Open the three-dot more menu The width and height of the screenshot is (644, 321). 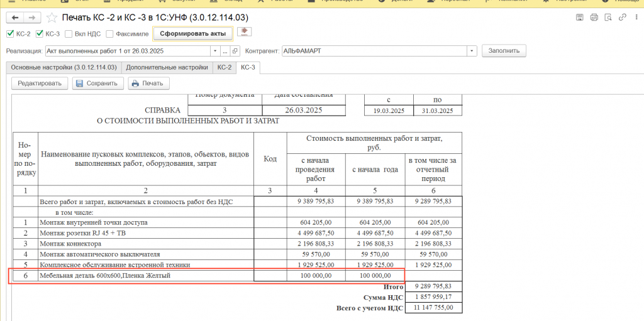(637, 17)
